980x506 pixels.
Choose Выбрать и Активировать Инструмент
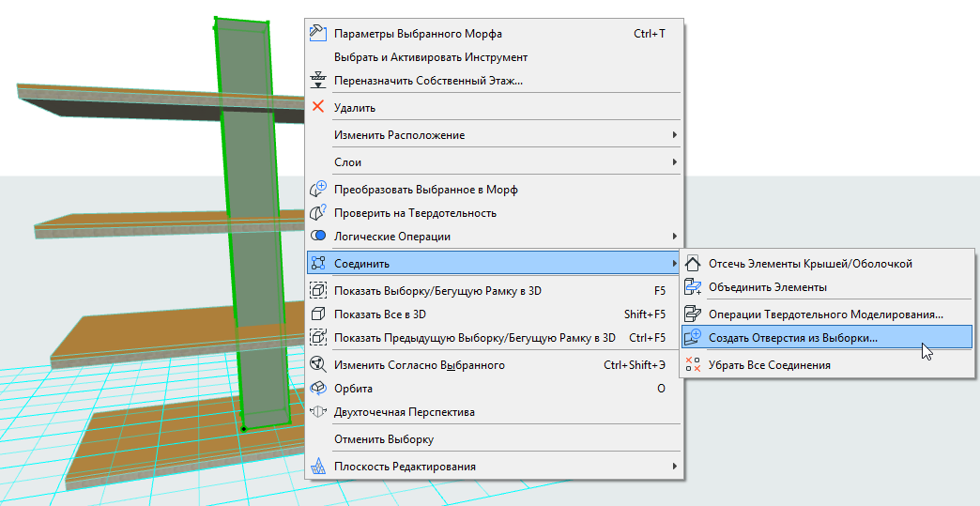pyautogui.click(x=431, y=57)
